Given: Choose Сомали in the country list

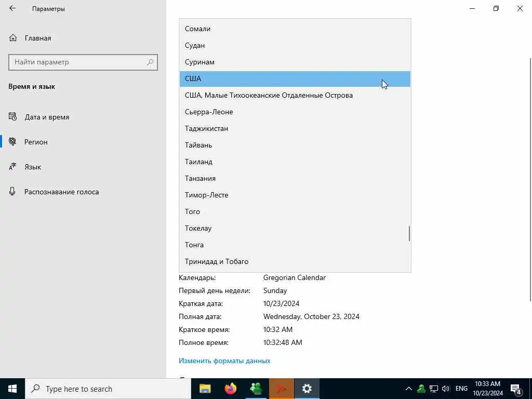Looking at the screenshot, I should (295, 29).
